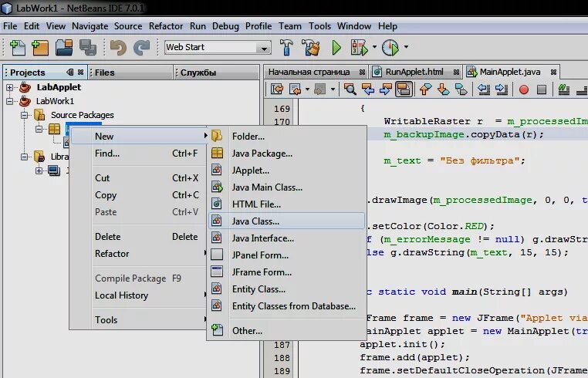The image size is (588, 378).
Task: Open the File menu
Action: (10, 26)
